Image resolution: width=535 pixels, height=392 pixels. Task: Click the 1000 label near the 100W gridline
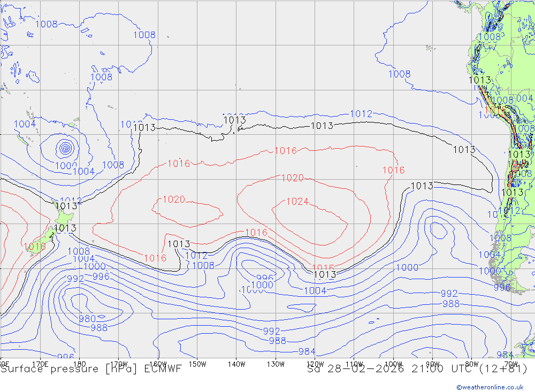[x=407, y=267]
